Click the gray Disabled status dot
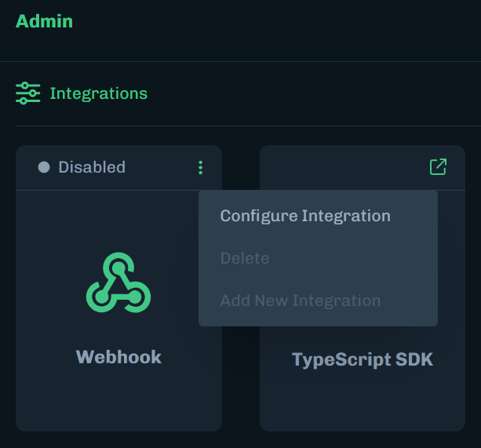481x448 pixels. (x=44, y=167)
